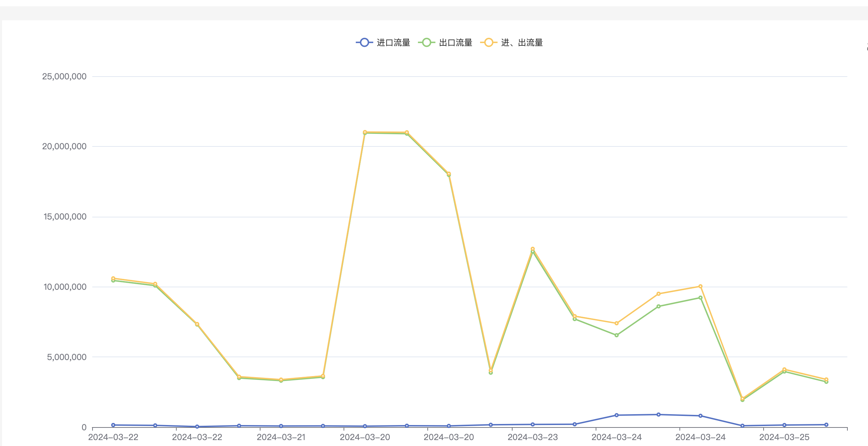Click the 15,000,000 y-axis label
868x446 pixels.
coord(65,217)
